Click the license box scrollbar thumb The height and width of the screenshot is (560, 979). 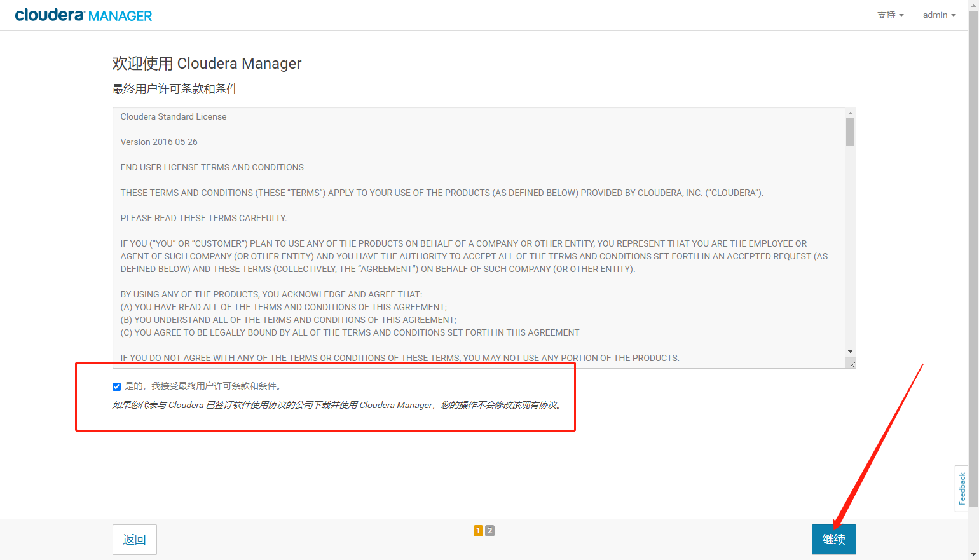tap(850, 132)
